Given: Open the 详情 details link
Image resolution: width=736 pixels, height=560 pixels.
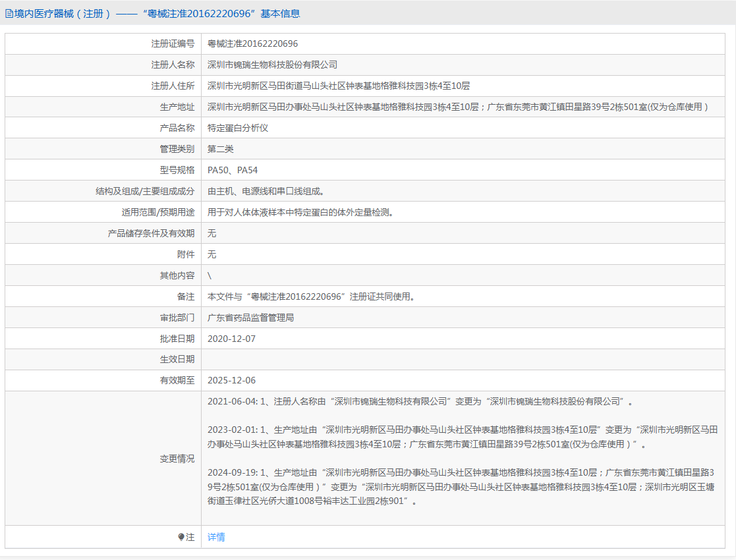Looking at the screenshot, I should [x=216, y=537].
